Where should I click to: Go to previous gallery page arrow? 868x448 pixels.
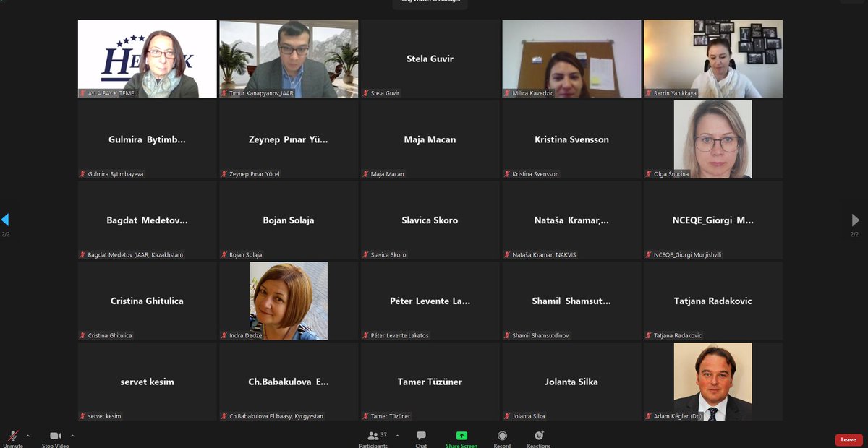(x=5, y=220)
